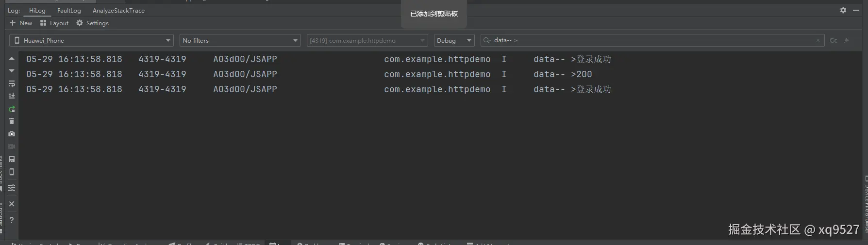Toggle regex search option
The width and height of the screenshot is (868, 245).
[x=846, y=40]
